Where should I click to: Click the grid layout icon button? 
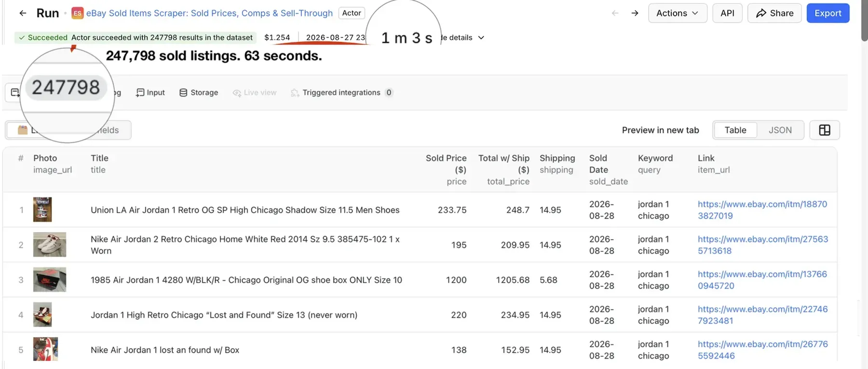click(x=824, y=130)
